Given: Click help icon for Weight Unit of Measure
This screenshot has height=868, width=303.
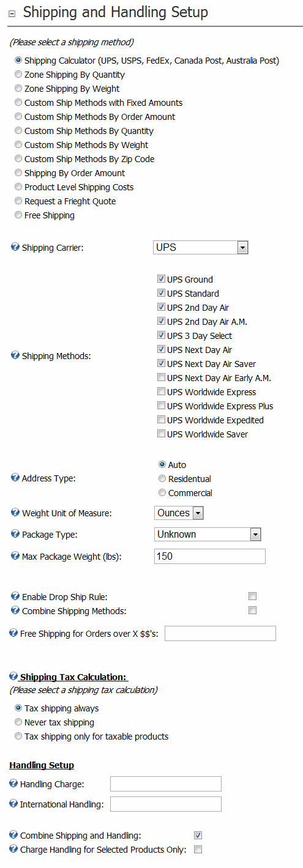Looking at the screenshot, I should pyautogui.click(x=15, y=513).
